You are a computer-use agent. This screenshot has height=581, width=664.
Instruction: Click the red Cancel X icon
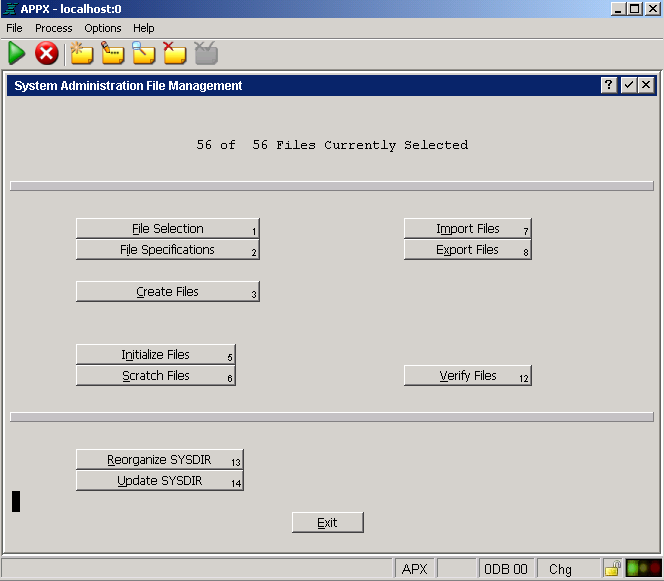click(46, 53)
